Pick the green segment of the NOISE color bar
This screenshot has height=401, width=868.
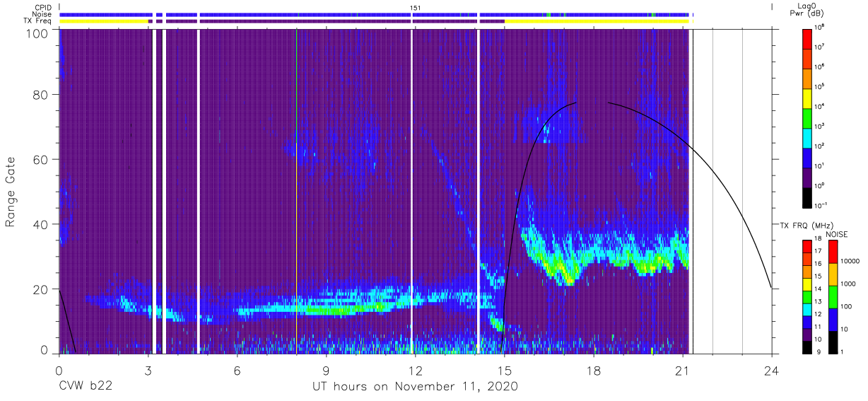pyautogui.click(x=832, y=296)
